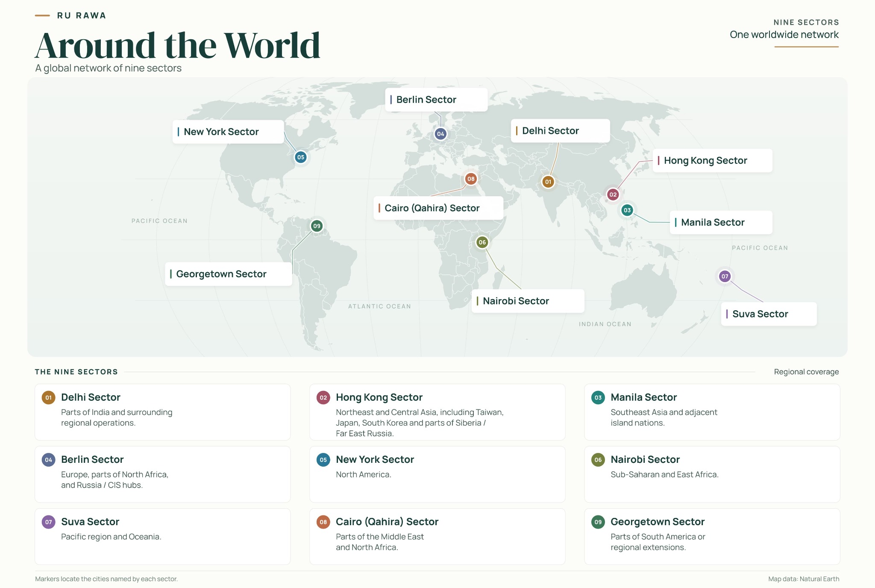Open the New York Sector card title
The width and height of the screenshot is (875, 588).
(x=375, y=460)
